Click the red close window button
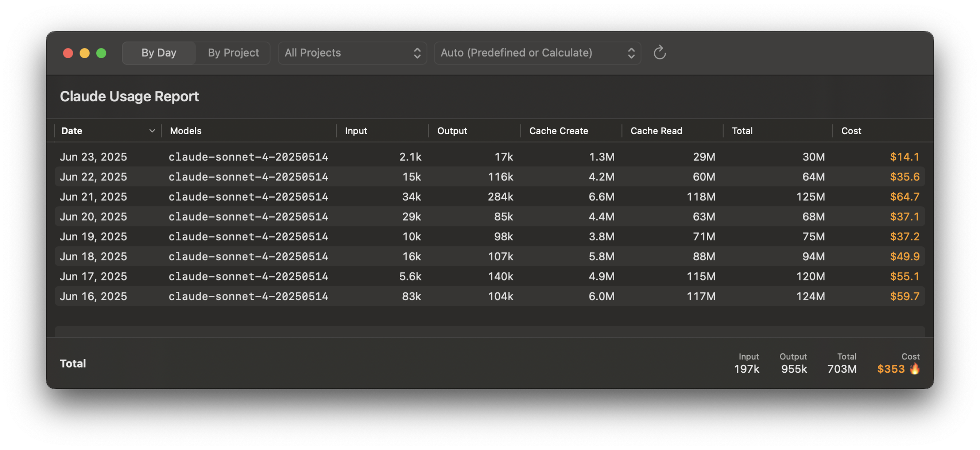Image resolution: width=980 pixels, height=450 pixels. (x=68, y=53)
